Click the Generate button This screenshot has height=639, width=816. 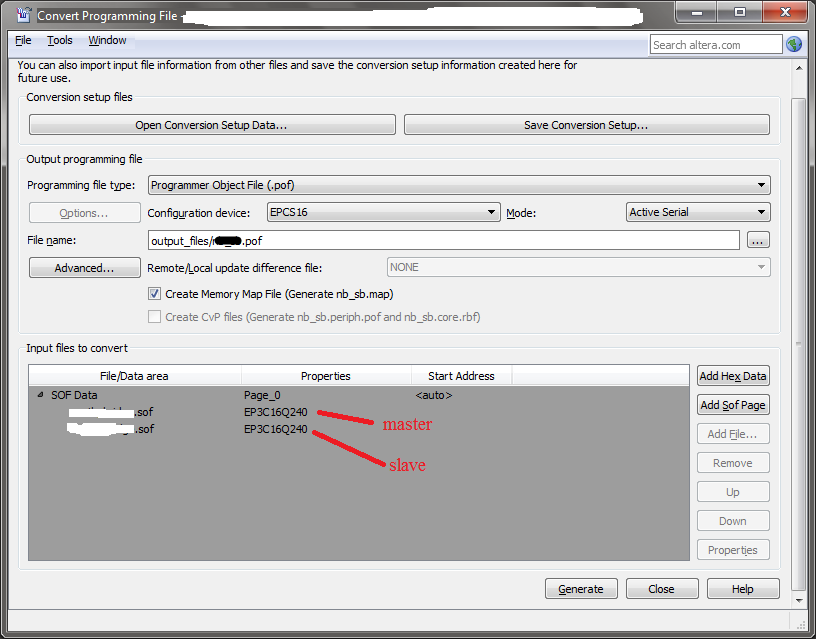(581, 589)
